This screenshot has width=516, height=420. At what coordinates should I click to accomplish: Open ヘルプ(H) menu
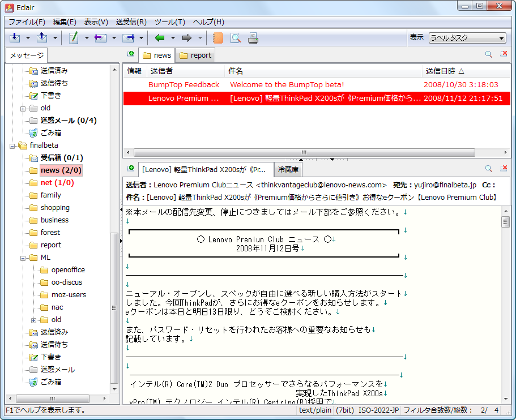(x=208, y=22)
